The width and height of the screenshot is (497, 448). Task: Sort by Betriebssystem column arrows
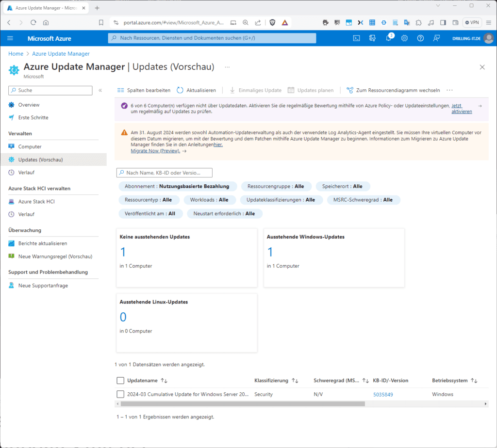coord(474,381)
